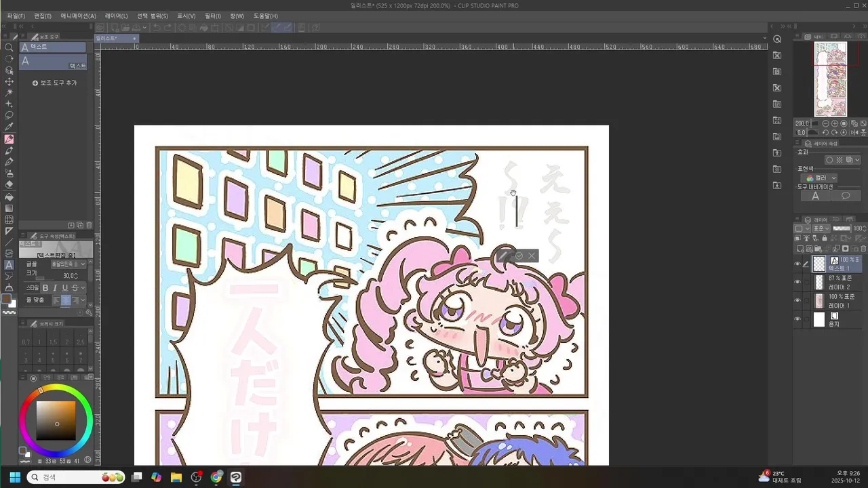Toggle visibility of 용지 paper layer
Image resolution: width=868 pixels, height=488 pixels.
pos(797,319)
